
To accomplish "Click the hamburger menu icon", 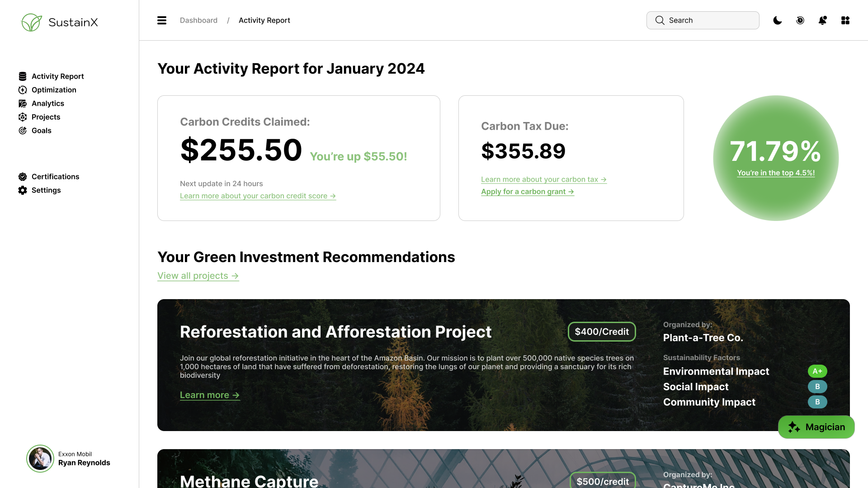I will point(162,20).
